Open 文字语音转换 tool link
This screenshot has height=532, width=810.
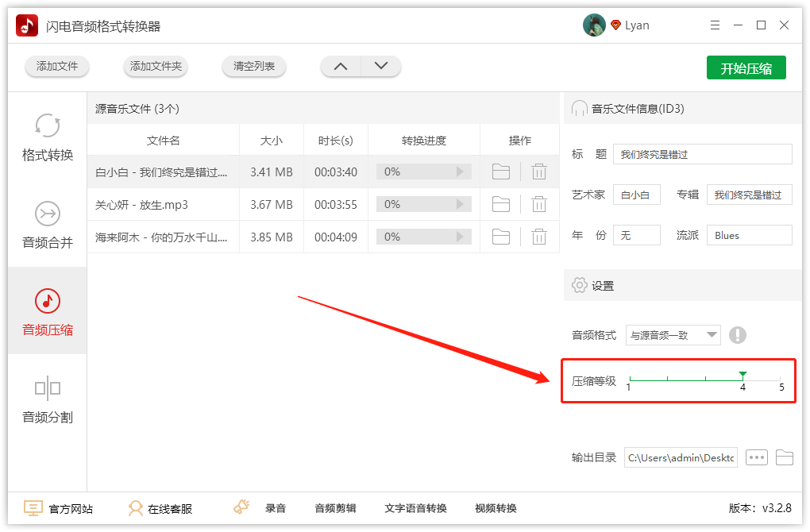(x=415, y=508)
